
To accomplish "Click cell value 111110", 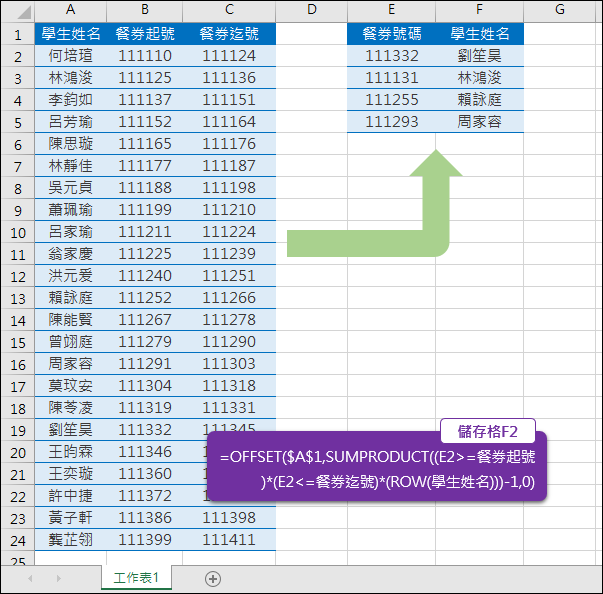I will point(145,56).
